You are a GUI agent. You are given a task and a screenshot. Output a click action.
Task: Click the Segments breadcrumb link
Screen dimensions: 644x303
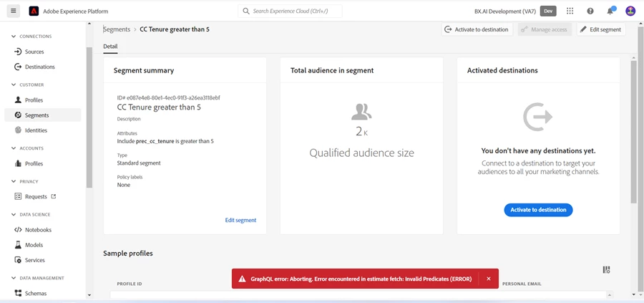(x=117, y=29)
